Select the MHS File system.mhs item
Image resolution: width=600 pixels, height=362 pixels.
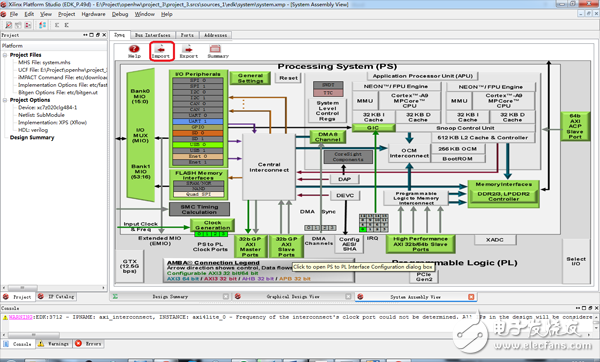44,62
